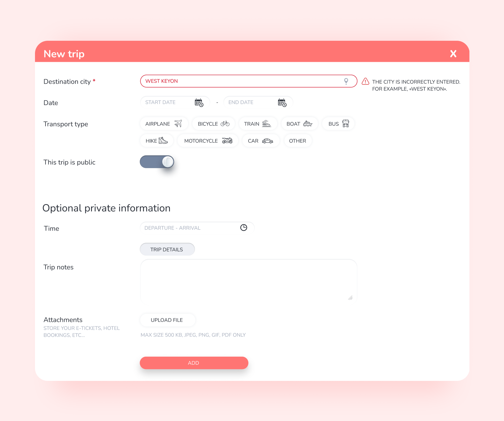
Task: Click the clock icon in Time field
Action: pyautogui.click(x=243, y=228)
